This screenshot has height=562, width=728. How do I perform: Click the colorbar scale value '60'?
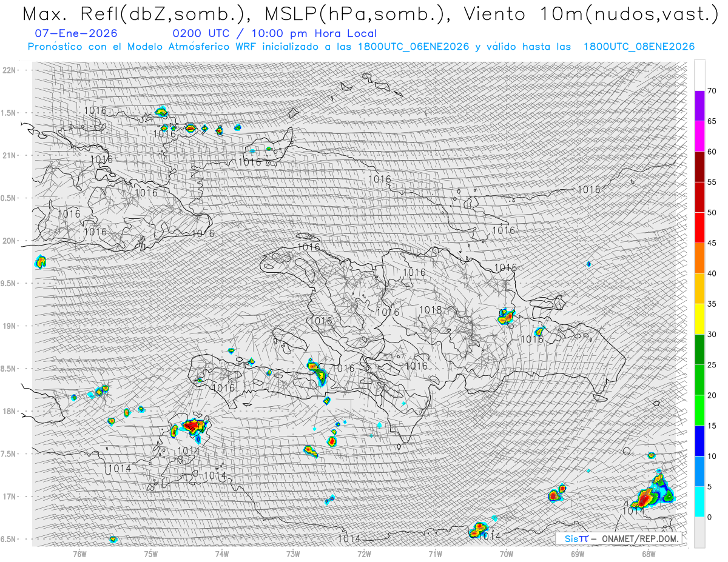pos(712,152)
